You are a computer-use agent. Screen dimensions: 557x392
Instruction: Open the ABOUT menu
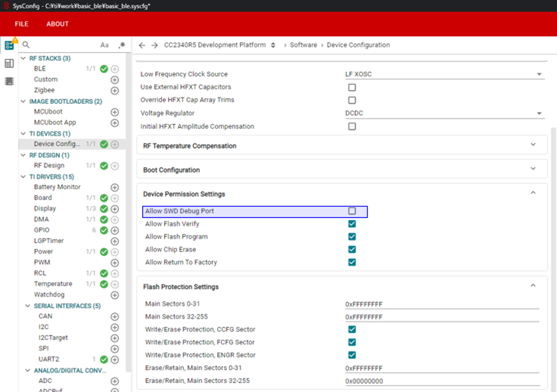click(x=58, y=24)
